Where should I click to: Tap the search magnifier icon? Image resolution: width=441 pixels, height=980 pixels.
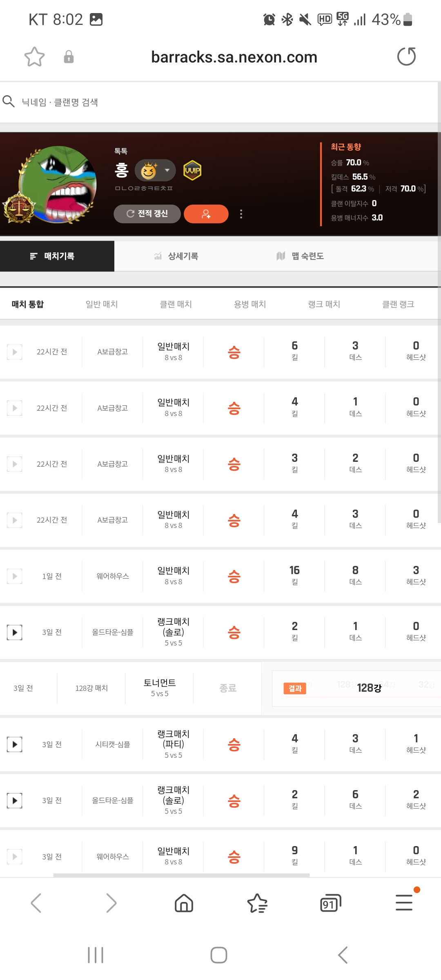(x=9, y=101)
